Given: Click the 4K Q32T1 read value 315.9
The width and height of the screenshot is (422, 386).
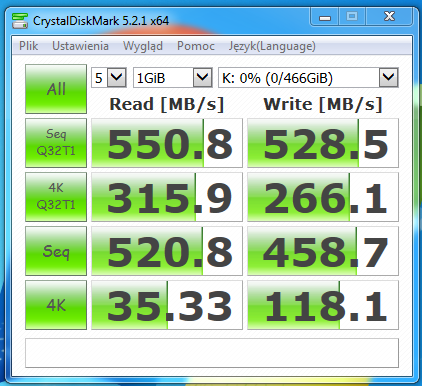Looking at the screenshot, I should 167,197.
